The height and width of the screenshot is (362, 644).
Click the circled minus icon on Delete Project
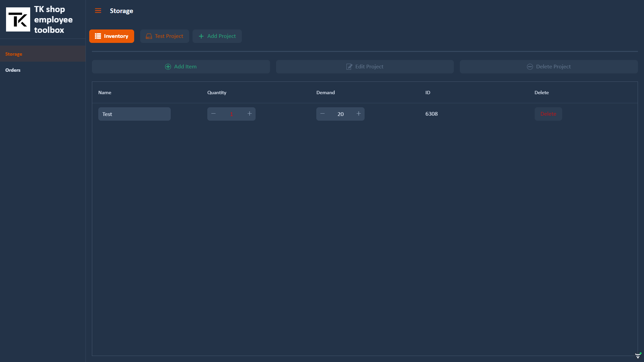click(x=530, y=67)
